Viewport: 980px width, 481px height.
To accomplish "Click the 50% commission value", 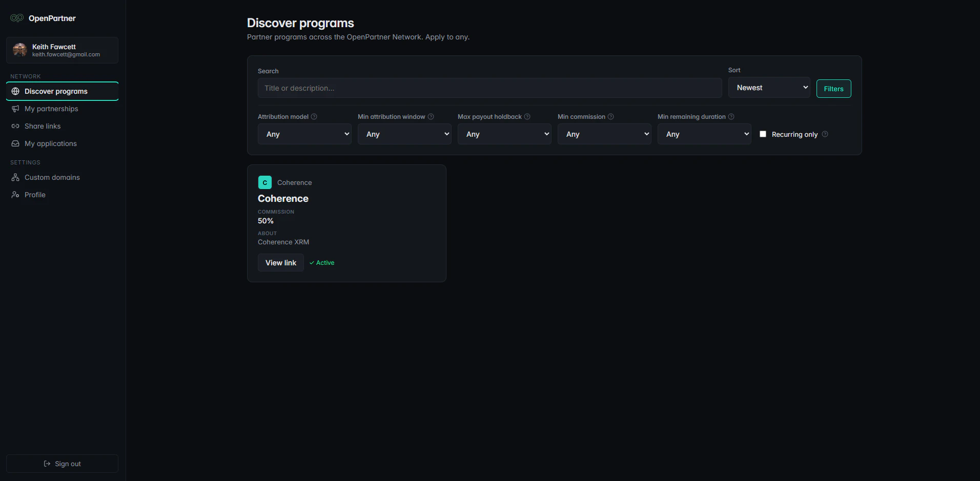I will (x=266, y=221).
